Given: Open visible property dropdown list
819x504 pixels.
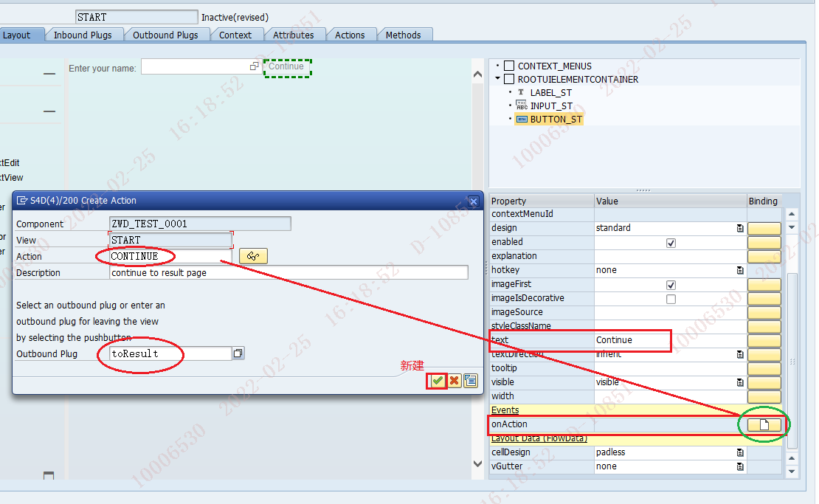Looking at the screenshot, I should pos(740,382).
